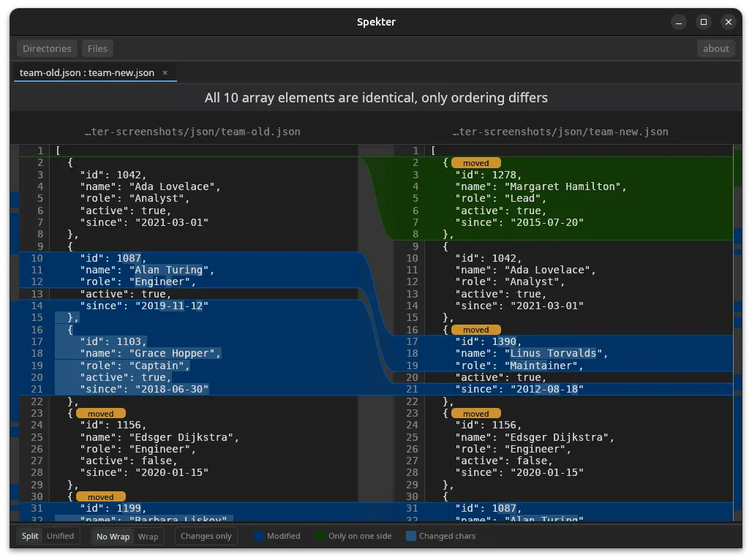Click "id": 1087 on right line 31
Viewport: 752px width, 560px height.
point(488,508)
